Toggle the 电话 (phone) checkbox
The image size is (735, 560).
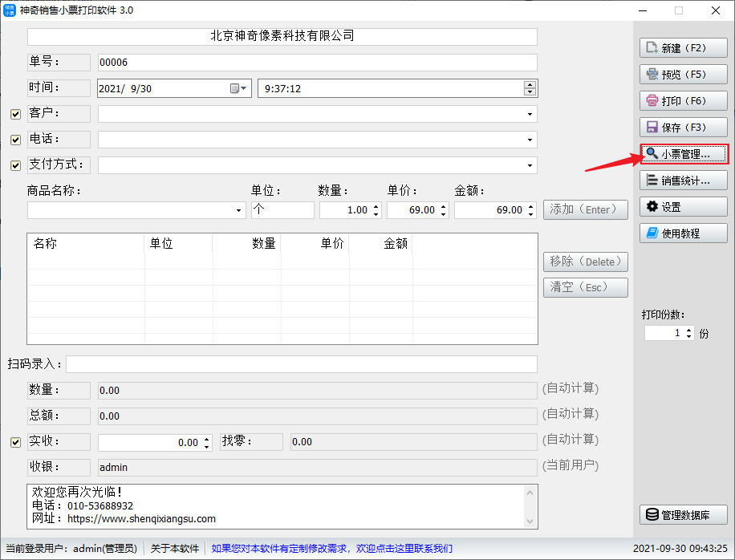15,140
